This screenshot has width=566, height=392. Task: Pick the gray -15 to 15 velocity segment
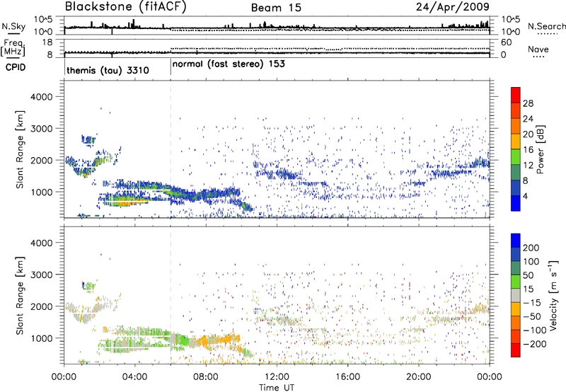coord(516,296)
